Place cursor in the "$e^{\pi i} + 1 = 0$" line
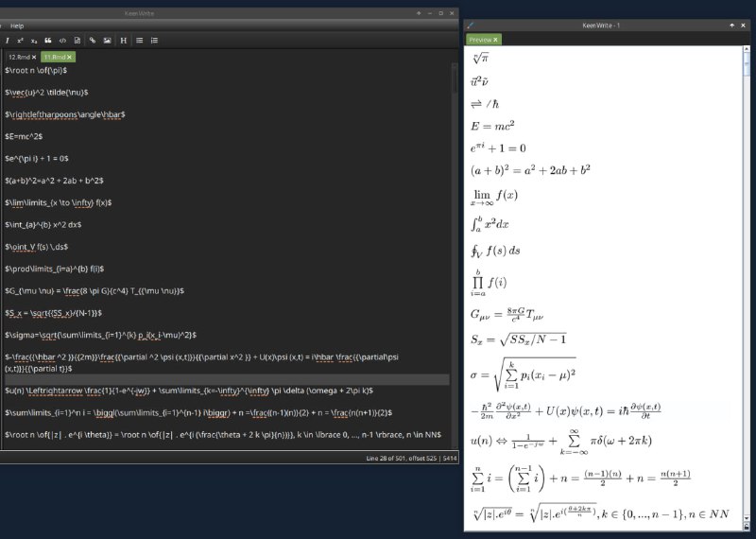This screenshot has height=539, width=756. [x=37, y=159]
